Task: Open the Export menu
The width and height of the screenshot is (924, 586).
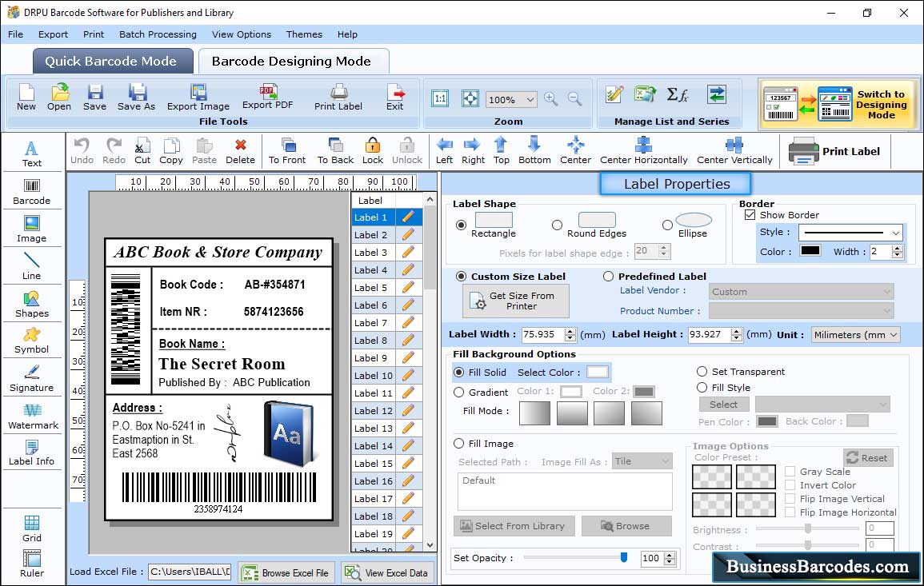Action: pos(53,34)
